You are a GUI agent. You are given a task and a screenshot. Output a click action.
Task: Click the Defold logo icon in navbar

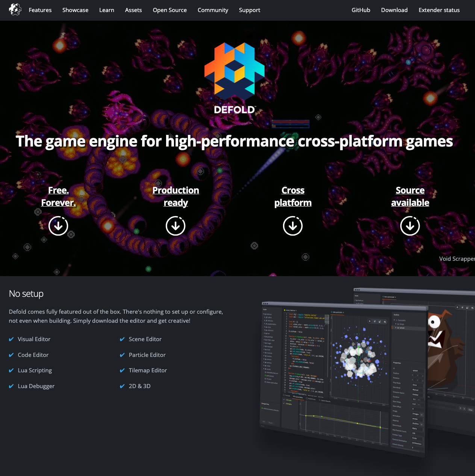click(x=15, y=10)
